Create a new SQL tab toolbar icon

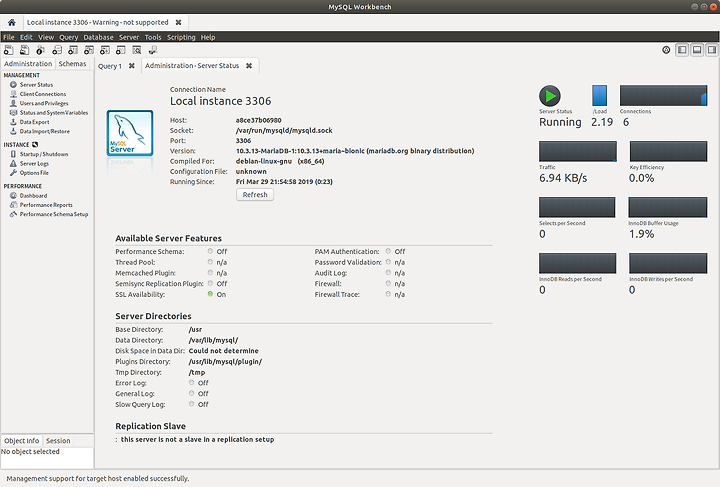(x=8, y=50)
